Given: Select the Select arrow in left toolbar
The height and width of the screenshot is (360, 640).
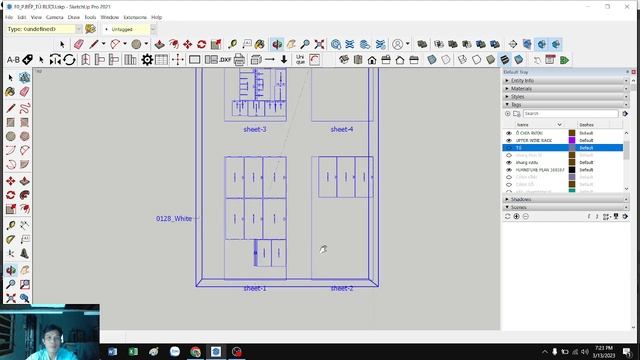Looking at the screenshot, I should [x=11, y=78].
